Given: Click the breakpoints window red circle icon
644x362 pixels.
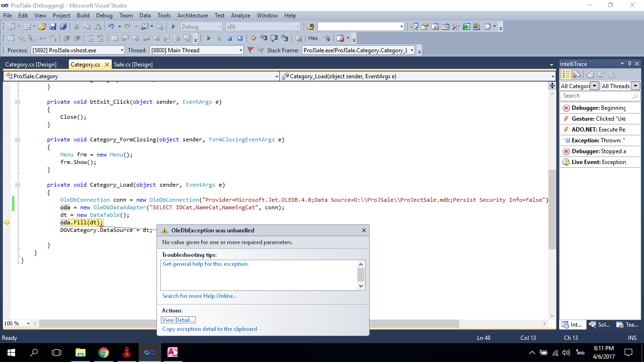Looking at the screenshot, I should 340,38.
